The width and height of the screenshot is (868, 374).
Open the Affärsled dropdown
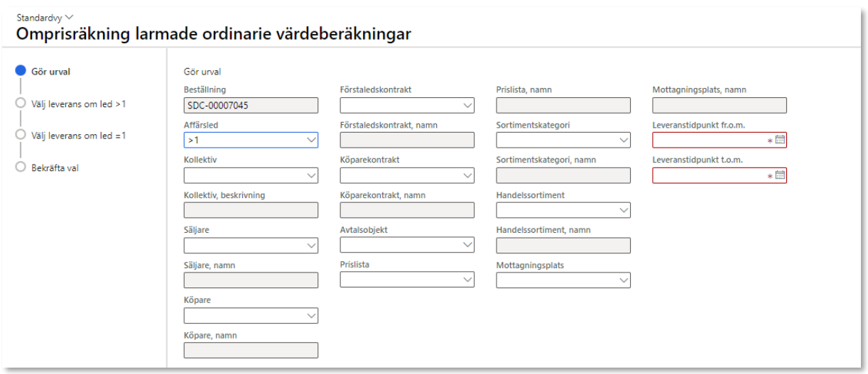coord(311,141)
